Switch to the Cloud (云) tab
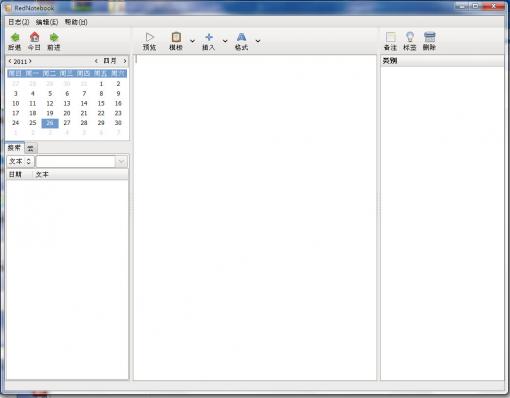 [30, 148]
